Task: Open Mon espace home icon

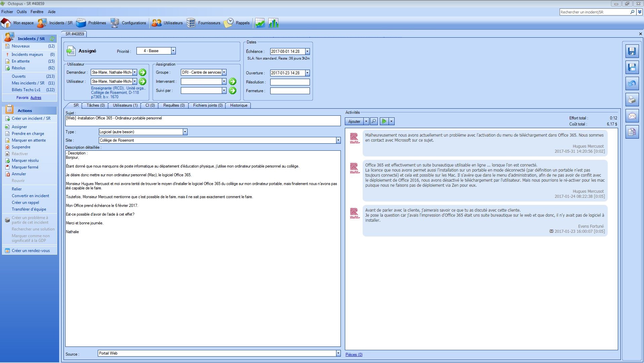Action: (x=6, y=23)
